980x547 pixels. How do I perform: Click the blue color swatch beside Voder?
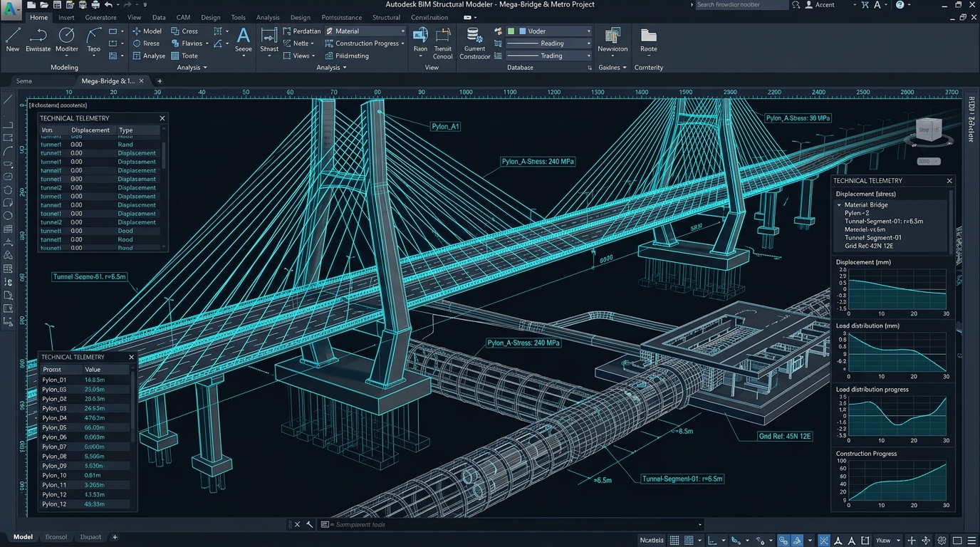522,31
